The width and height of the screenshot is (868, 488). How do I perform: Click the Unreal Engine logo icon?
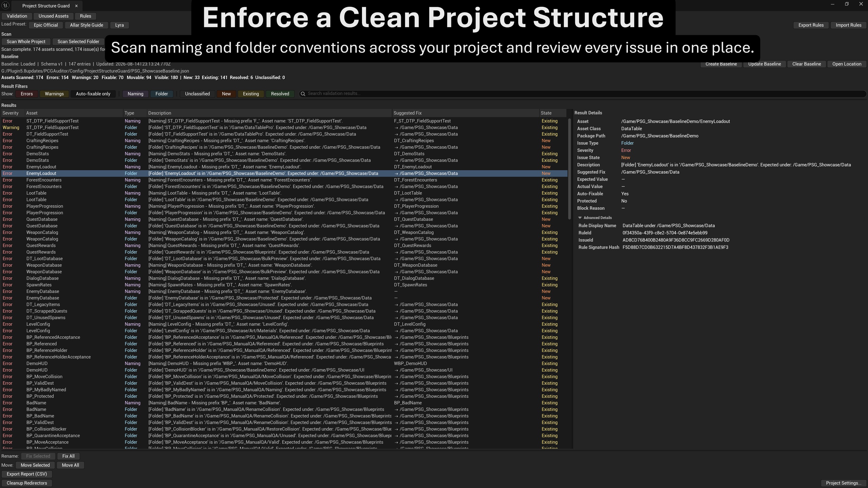[5, 5]
